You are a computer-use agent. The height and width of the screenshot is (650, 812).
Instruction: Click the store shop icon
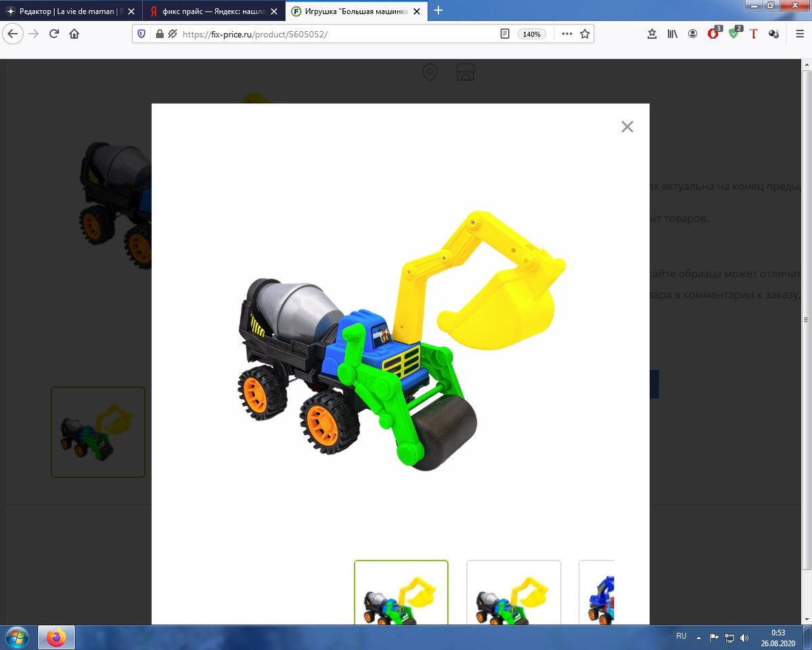click(x=465, y=72)
